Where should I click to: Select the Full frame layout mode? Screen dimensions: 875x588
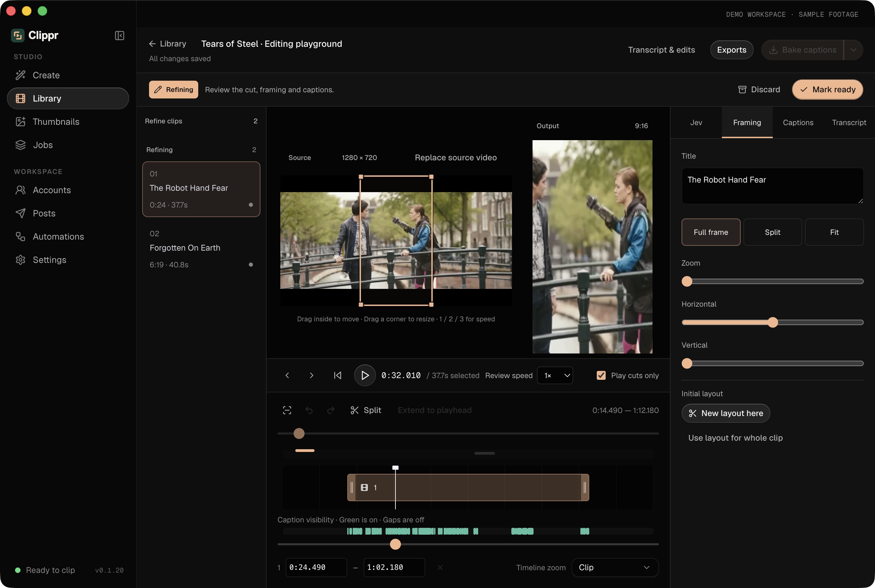coord(711,232)
